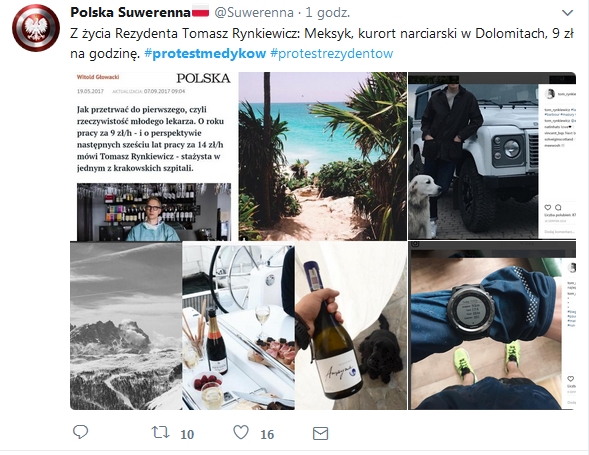Click the reply speech bubble icon
This screenshot has width=589, height=455.
click(x=80, y=432)
